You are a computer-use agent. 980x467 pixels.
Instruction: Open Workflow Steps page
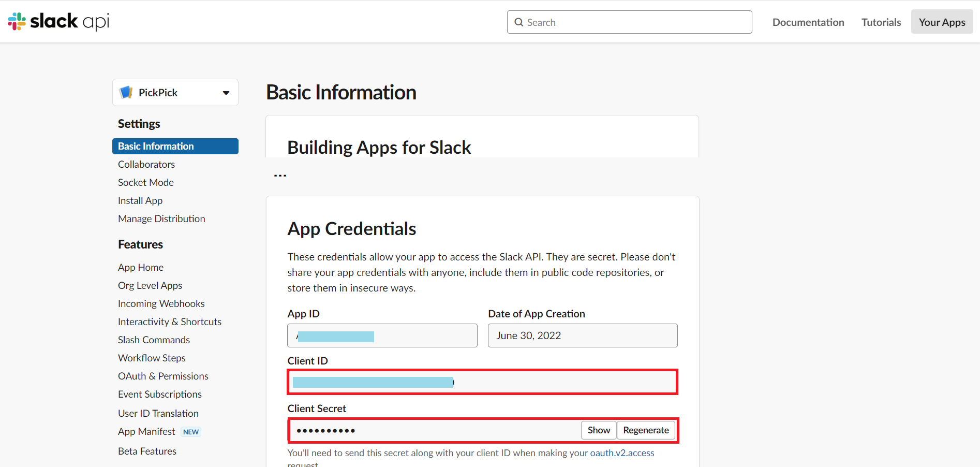152,358
